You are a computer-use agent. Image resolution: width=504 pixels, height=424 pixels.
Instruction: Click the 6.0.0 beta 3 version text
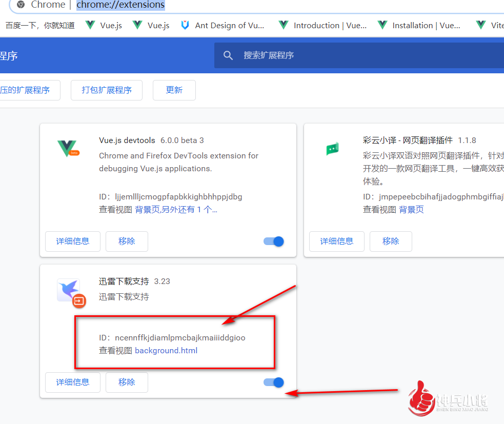pyautogui.click(x=182, y=140)
